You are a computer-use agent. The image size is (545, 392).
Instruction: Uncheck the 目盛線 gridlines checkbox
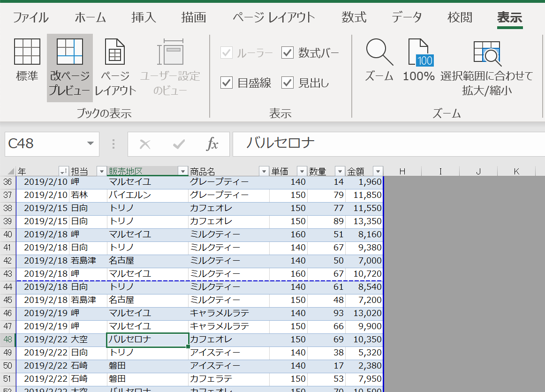(x=227, y=83)
